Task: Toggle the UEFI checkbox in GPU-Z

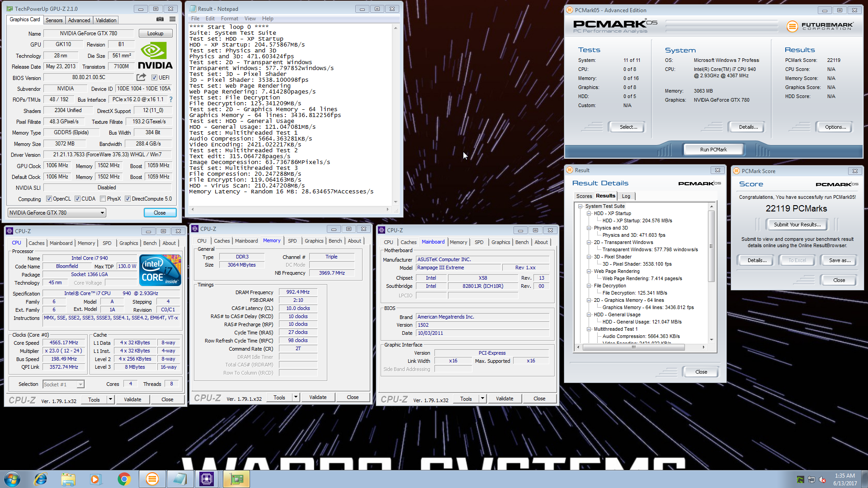Action: pos(154,77)
